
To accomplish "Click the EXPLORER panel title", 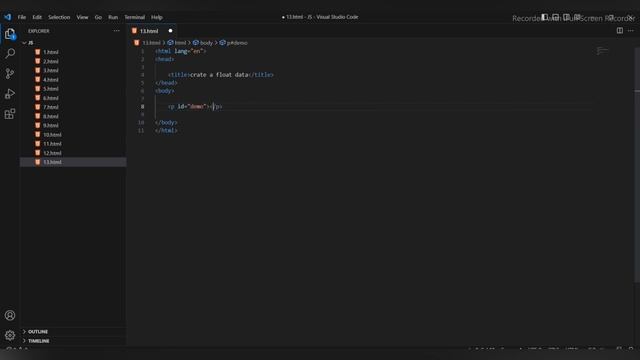I will [x=39, y=31].
